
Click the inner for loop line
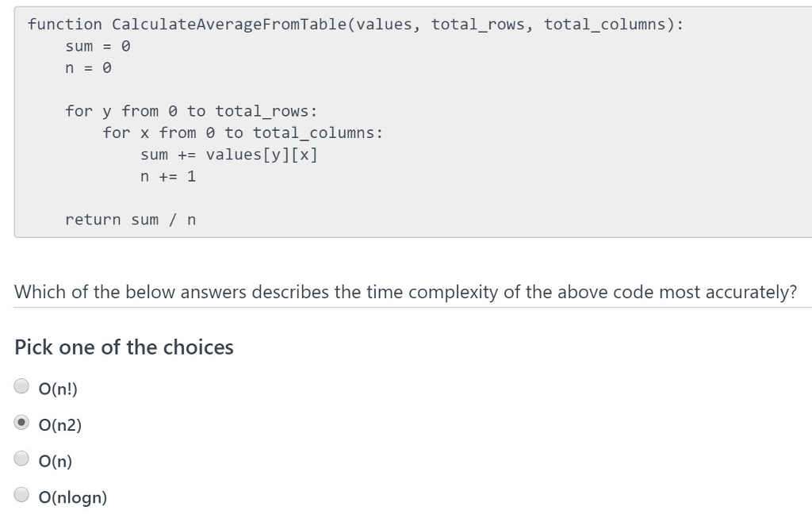(x=242, y=132)
